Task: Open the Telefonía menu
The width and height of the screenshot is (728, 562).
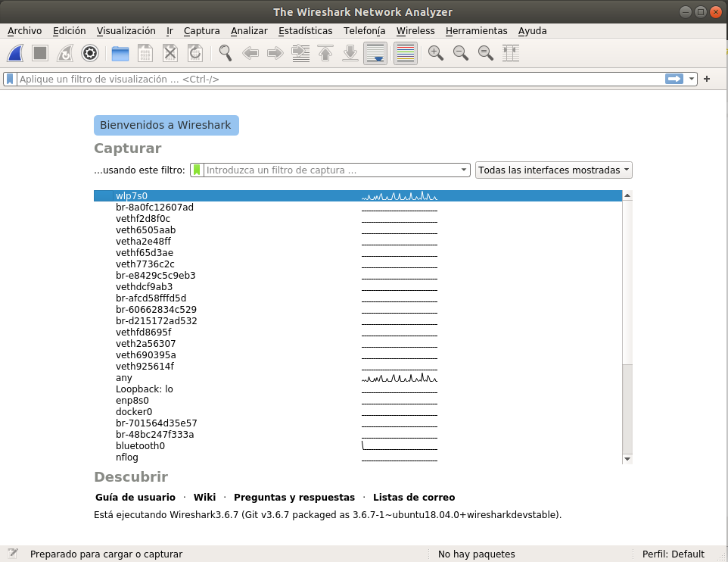Action: (364, 31)
